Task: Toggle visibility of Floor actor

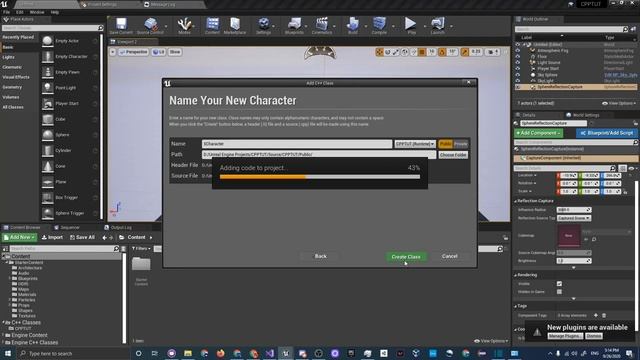Action: [518, 57]
